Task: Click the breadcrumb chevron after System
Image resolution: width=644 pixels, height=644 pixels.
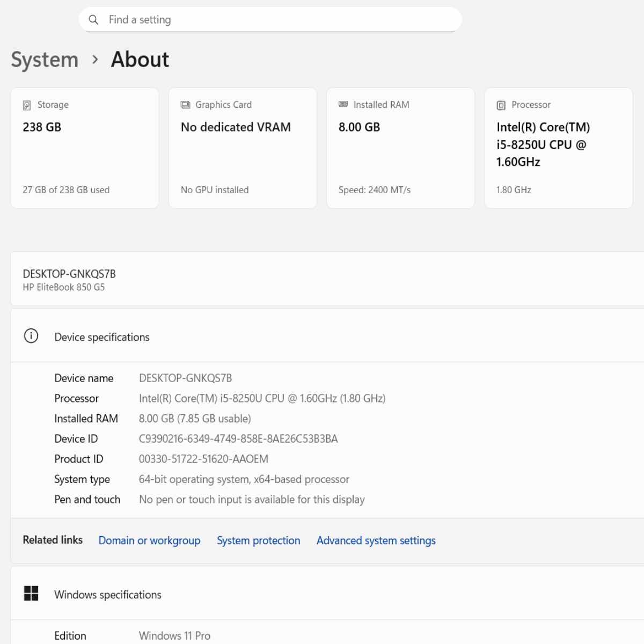Action: coord(95,60)
